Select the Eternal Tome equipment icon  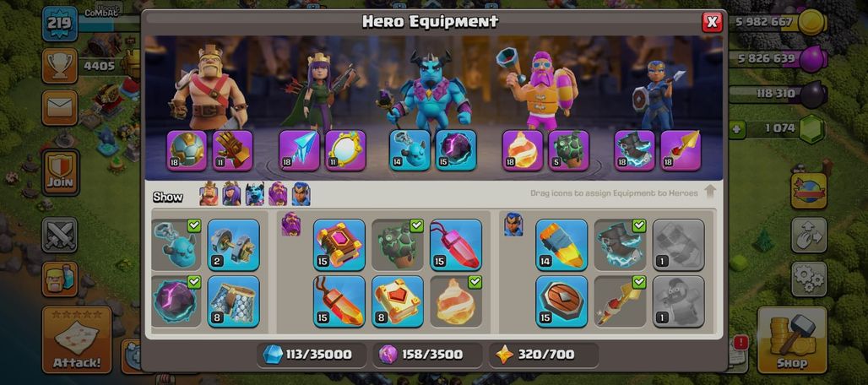339,245
